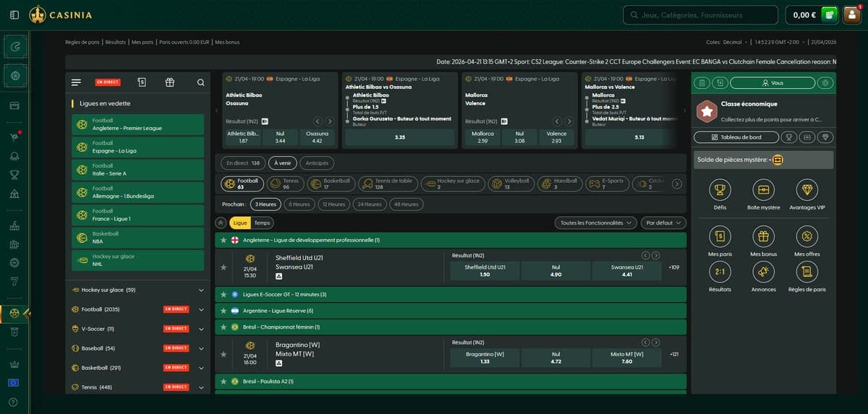Toggle favorite star for Sheffield Utd U21 match
Screen dimensions: 868x414
coord(224,267)
